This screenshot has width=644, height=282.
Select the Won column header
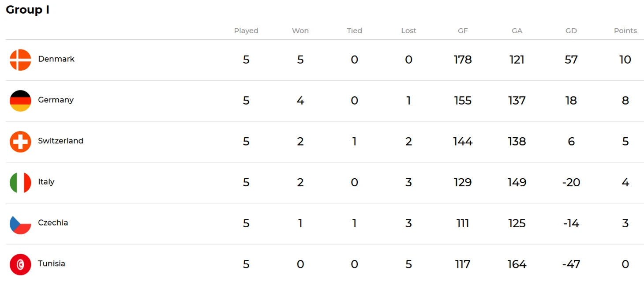300,31
